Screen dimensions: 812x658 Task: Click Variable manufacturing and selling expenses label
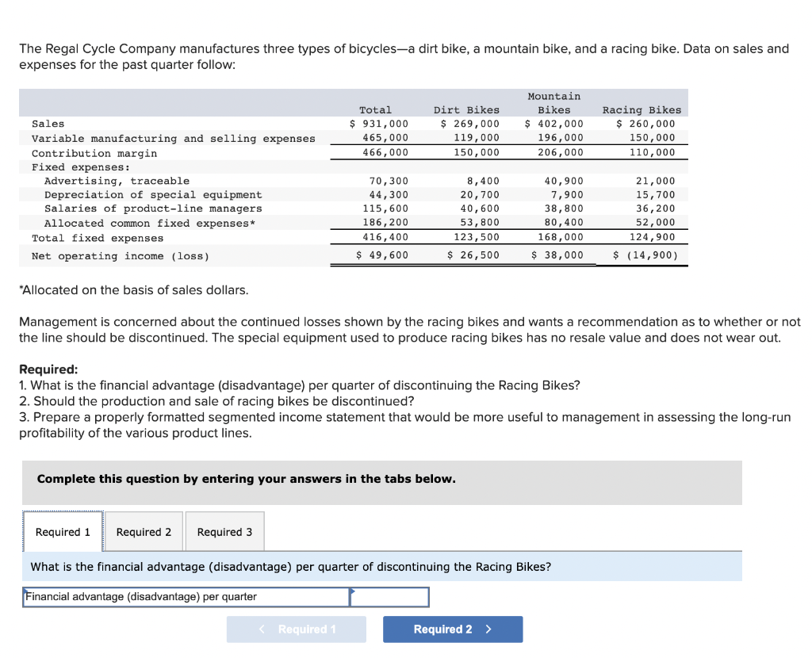coord(174,139)
